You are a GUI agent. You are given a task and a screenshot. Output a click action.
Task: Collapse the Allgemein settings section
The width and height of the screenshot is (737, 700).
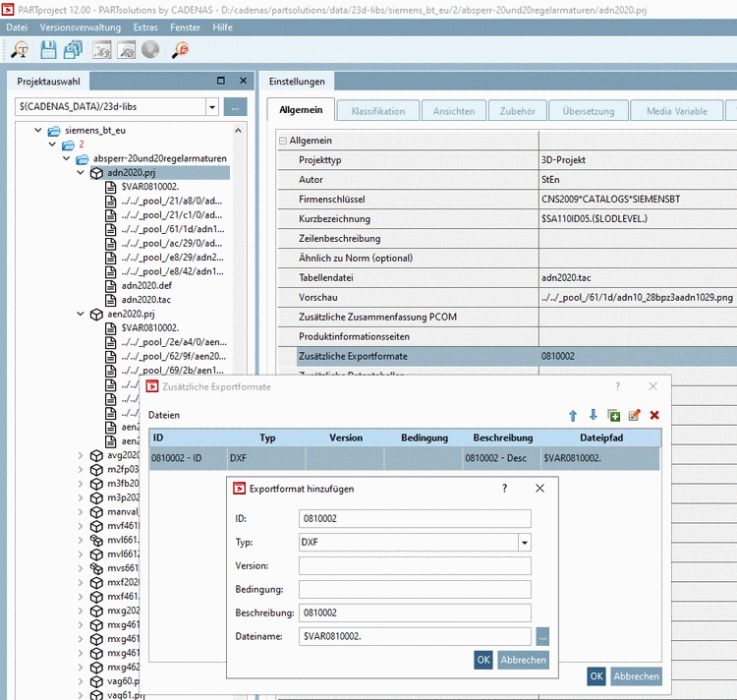[x=282, y=141]
